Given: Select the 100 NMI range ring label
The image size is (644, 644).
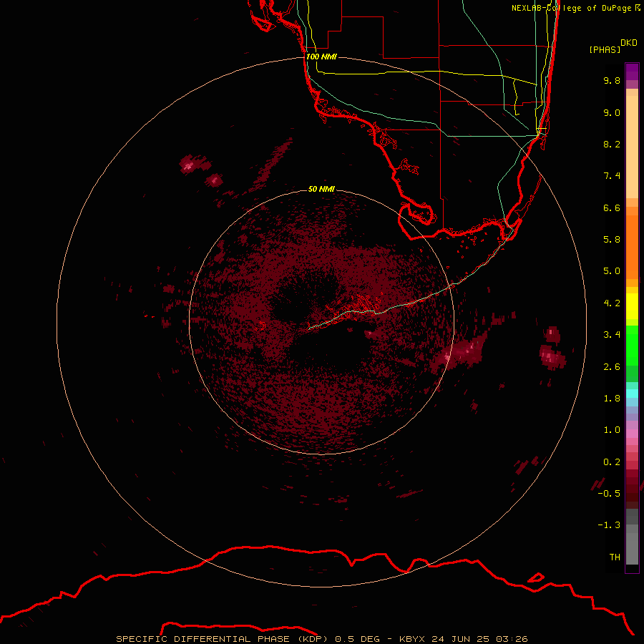Looking at the screenshot, I should click(321, 57).
